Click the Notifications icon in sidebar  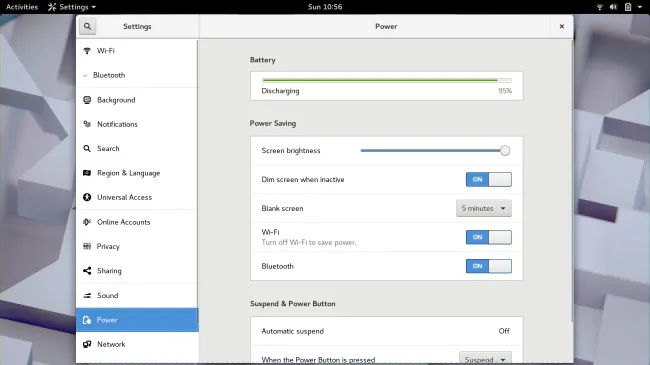click(x=87, y=124)
